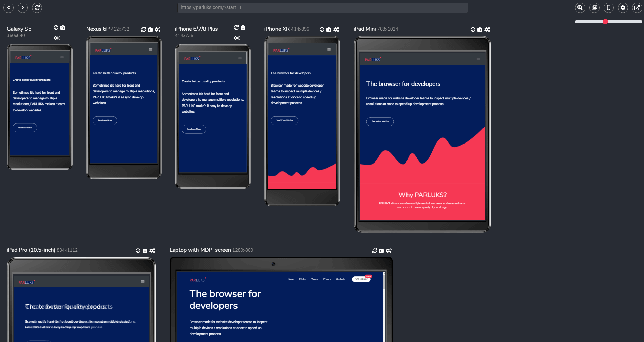The width and height of the screenshot is (644, 342).
Task: Go forward with the forward arrow button
Action: pos(23,7)
